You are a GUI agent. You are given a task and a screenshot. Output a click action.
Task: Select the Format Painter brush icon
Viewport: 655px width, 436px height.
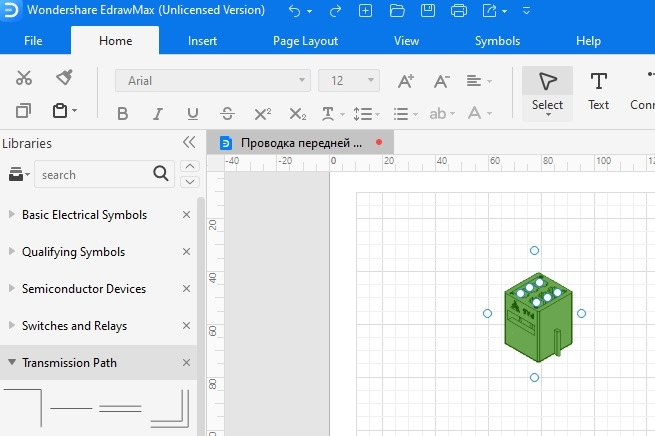[64, 78]
